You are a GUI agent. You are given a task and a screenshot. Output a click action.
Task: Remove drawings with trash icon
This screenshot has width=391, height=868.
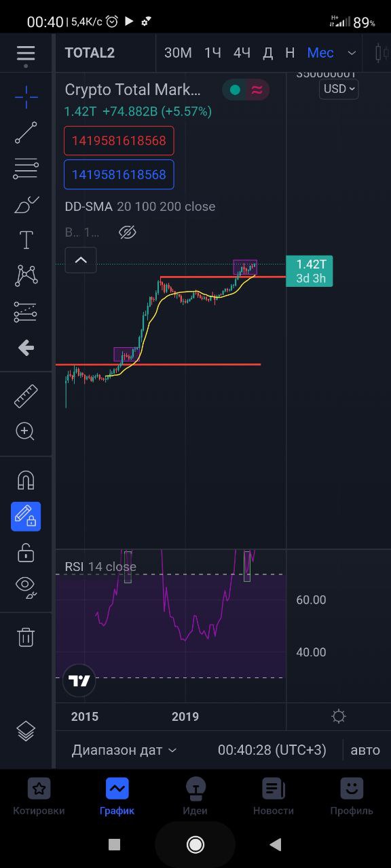pos(26,637)
